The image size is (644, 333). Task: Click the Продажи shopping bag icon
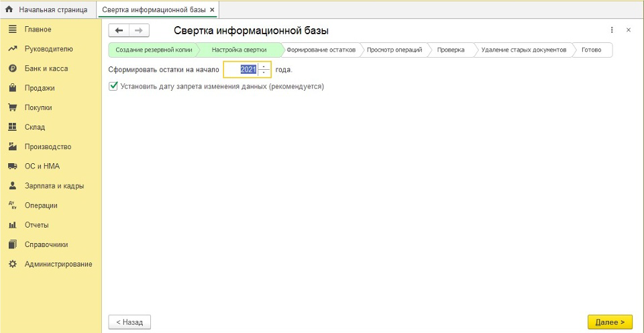click(12, 88)
